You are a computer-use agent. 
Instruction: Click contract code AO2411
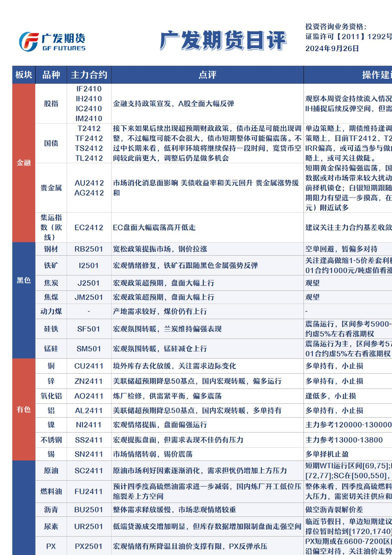(89, 396)
